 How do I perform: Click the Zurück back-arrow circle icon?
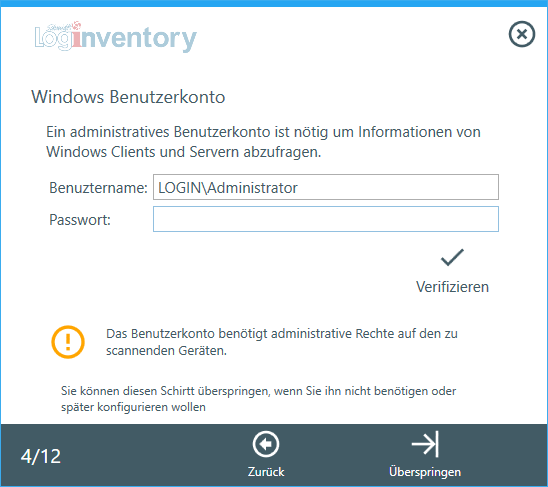tap(266, 444)
